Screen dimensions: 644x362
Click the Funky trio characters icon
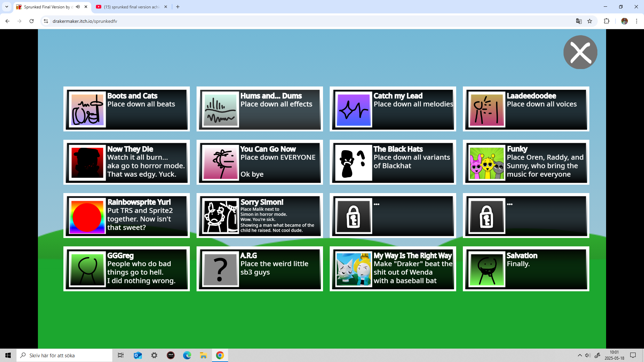pos(487,163)
